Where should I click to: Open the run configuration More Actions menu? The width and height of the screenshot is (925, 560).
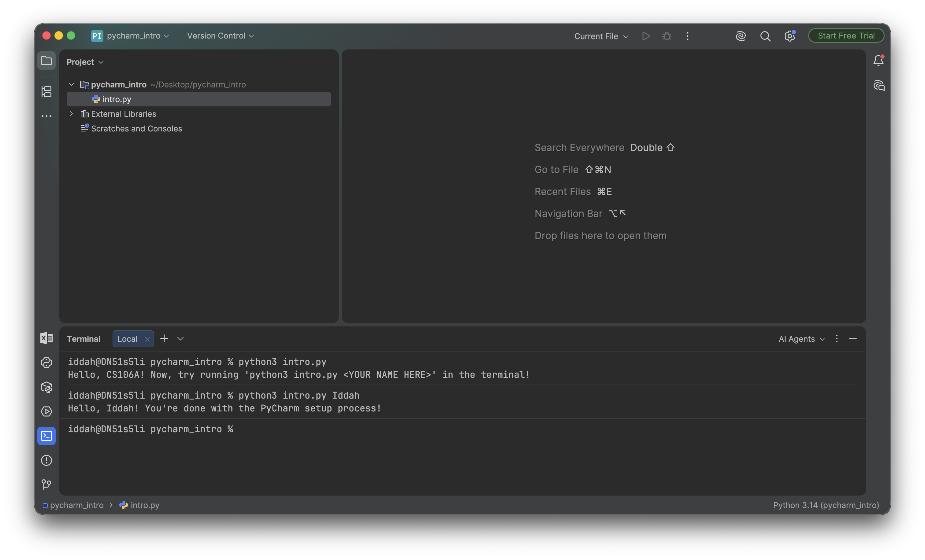coord(687,36)
